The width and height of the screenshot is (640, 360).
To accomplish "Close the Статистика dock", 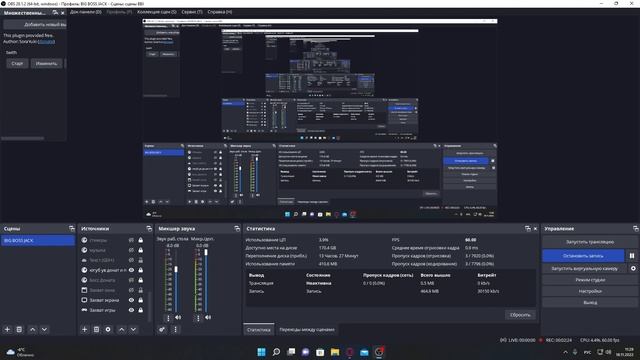I will point(536,229).
